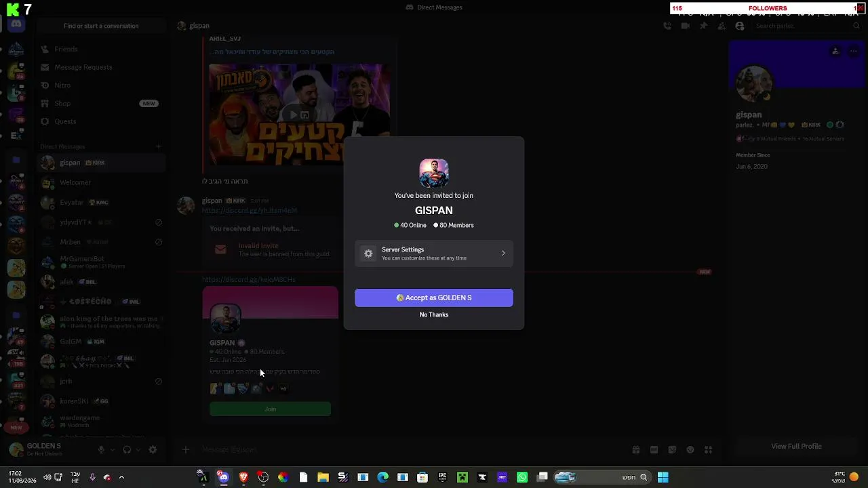The image size is (868, 488).
Task: Open the Windows Start menu
Action: coord(663,477)
